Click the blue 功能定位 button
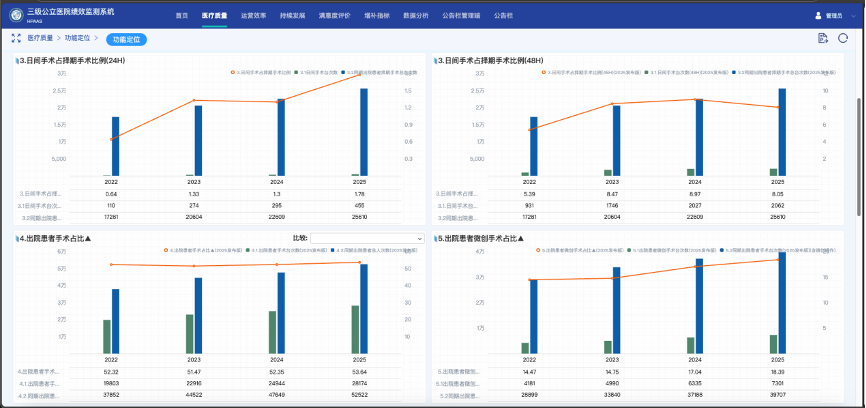The height and width of the screenshot is (408, 866). click(126, 39)
